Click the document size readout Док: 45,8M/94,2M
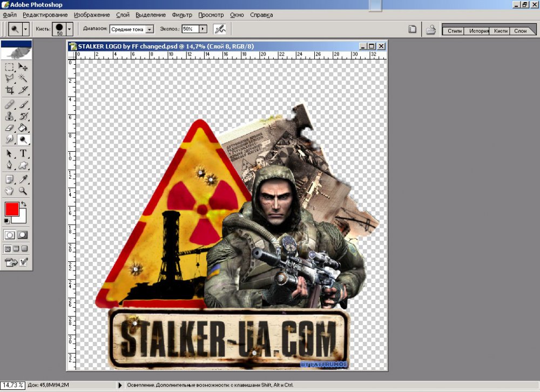540x392 pixels. coord(48,385)
